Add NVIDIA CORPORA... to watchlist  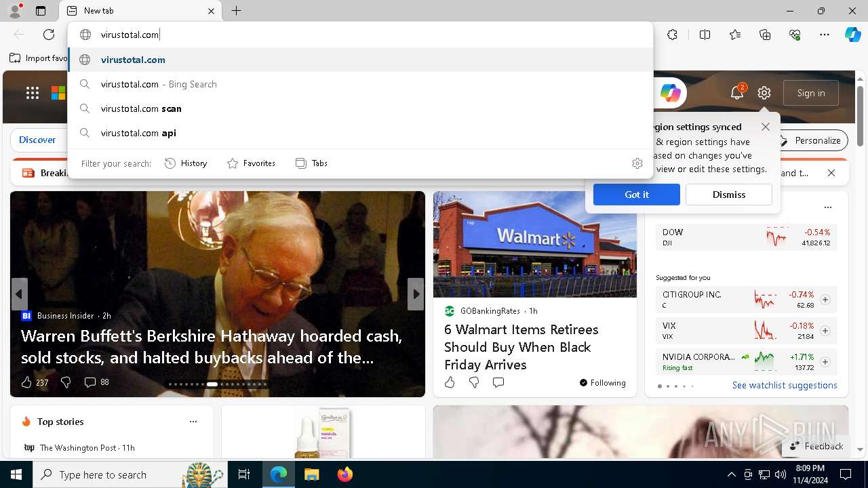tap(825, 362)
